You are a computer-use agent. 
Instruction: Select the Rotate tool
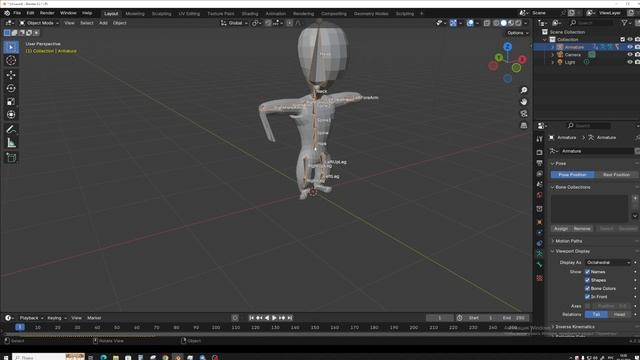pos(11,88)
